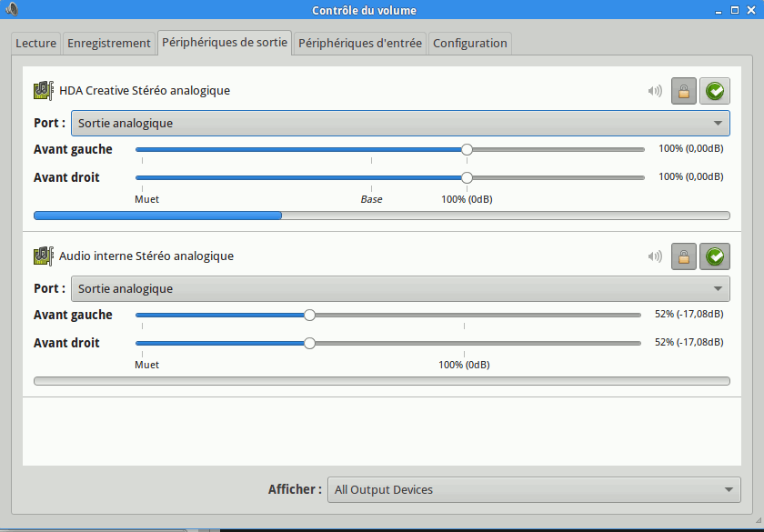Viewport: 764px width, 532px height.
Task: Open the Audio interne Port dropdown
Action: [400, 289]
